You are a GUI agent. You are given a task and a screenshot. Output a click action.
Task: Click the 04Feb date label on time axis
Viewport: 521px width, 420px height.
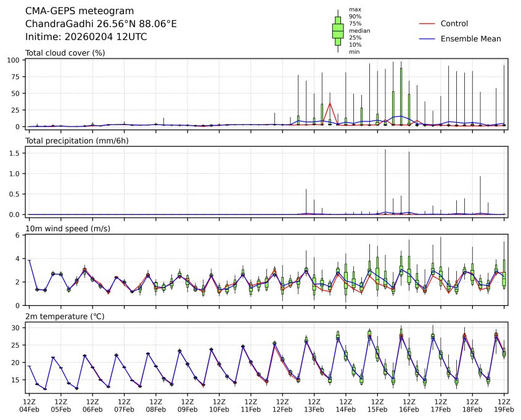pos(29,409)
